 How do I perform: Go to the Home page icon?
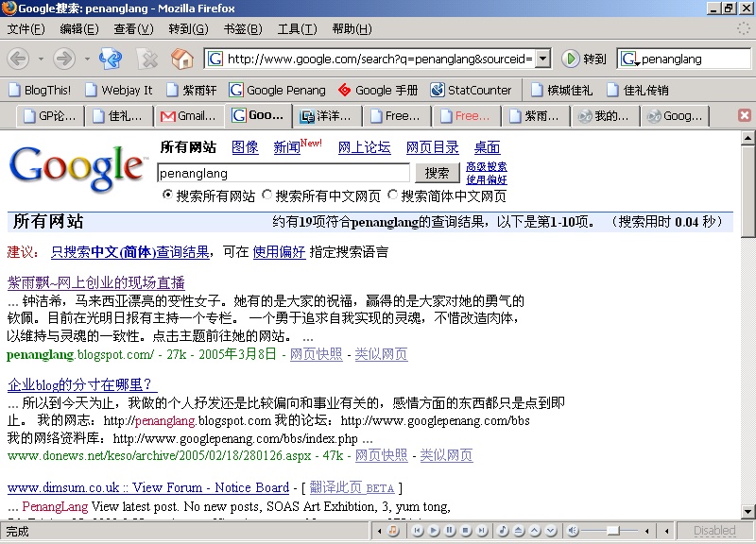(x=182, y=59)
